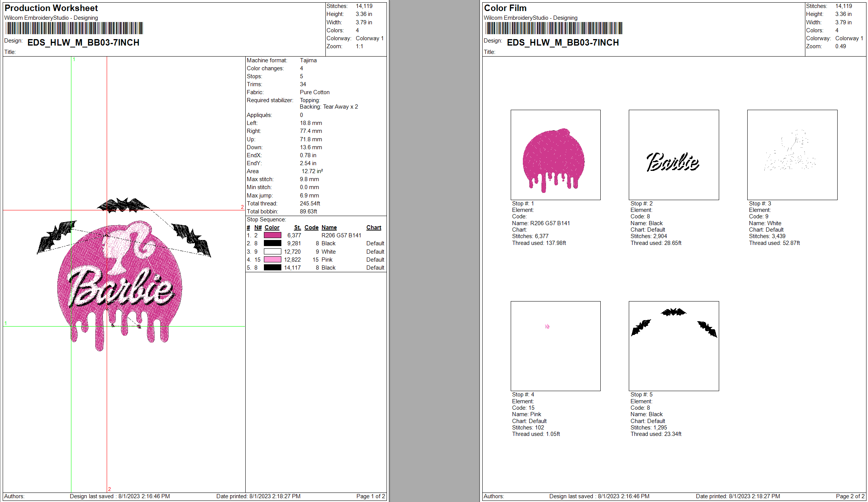Click "Thread used: 23.34ft" under Stop 5
Image resolution: width=868 pixels, height=502 pixels.
tap(656, 434)
